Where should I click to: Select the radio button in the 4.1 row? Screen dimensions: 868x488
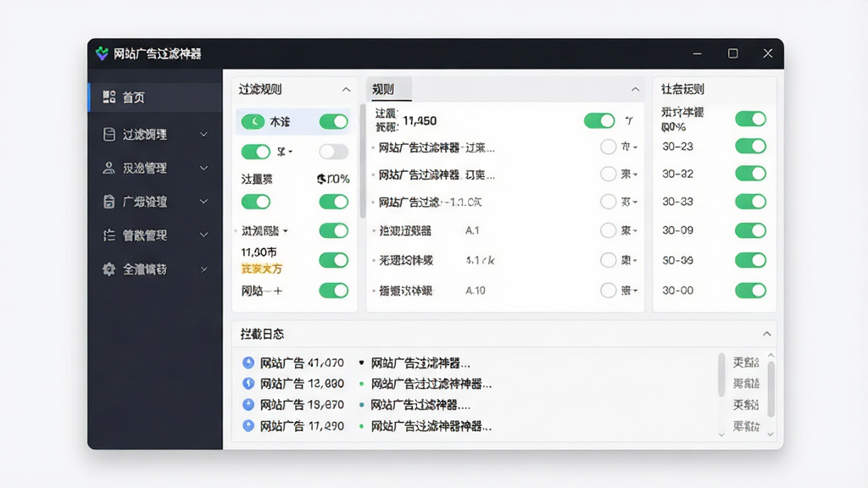point(608,260)
